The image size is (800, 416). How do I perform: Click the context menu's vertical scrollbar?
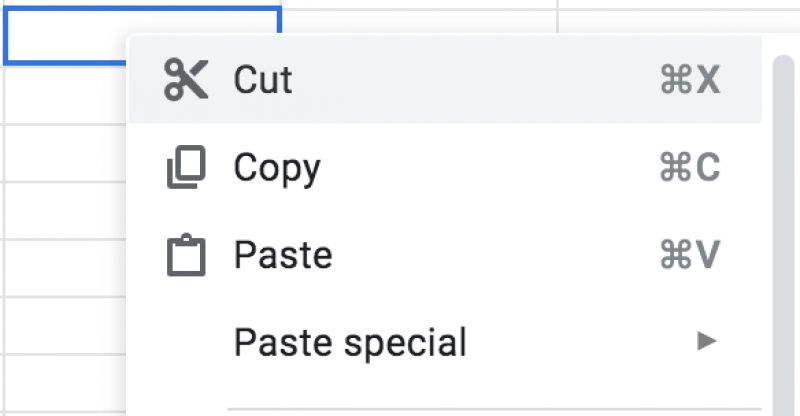point(783,230)
